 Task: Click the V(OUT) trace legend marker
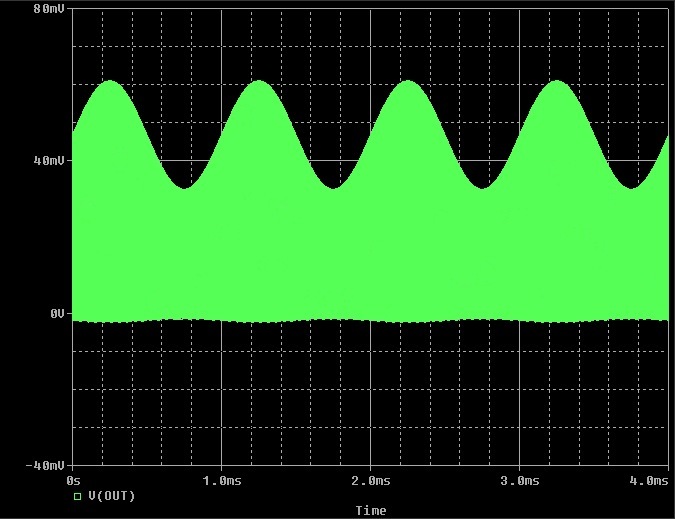77,497
